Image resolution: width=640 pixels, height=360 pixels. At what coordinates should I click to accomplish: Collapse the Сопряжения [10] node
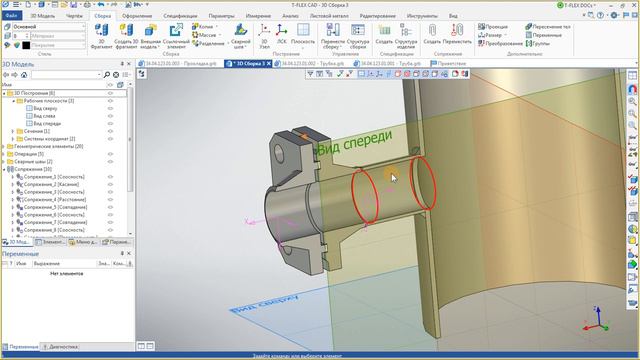(x=4, y=169)
